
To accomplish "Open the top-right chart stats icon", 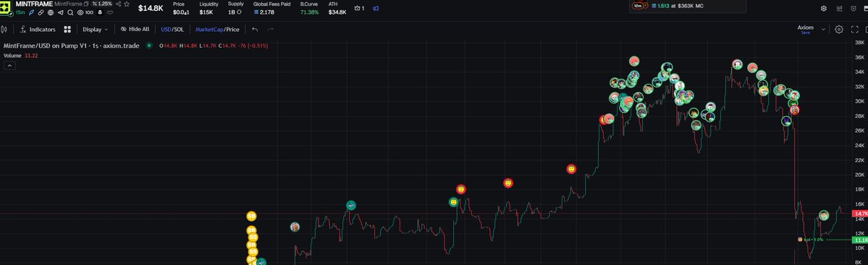I will [x=840, y=8].
